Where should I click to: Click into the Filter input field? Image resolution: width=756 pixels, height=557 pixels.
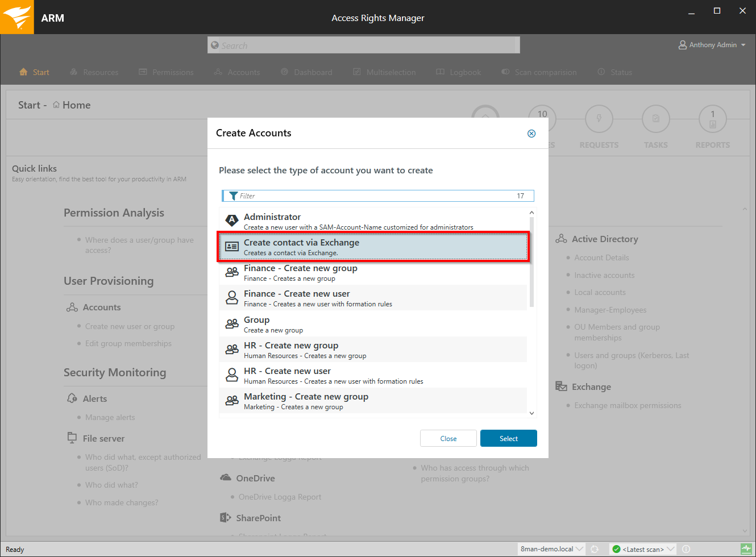click(375, 196)
